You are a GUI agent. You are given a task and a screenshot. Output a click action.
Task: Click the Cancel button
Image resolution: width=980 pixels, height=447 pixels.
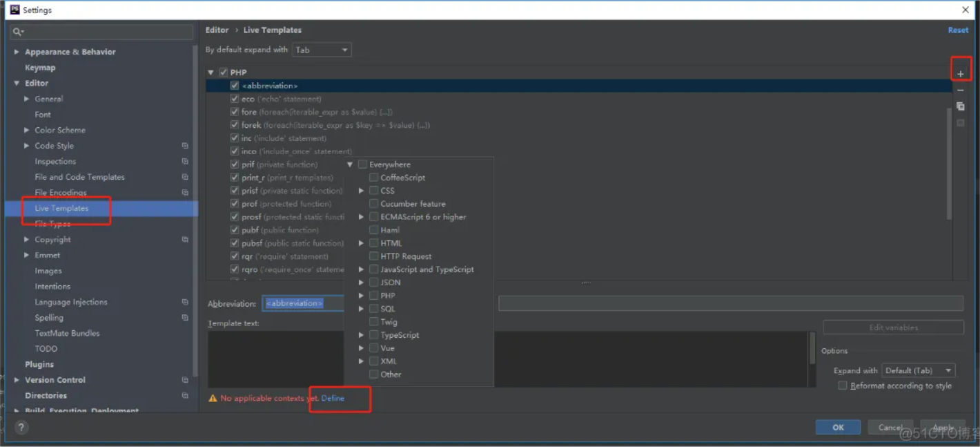pyautogui.click(x=890, y=427)
